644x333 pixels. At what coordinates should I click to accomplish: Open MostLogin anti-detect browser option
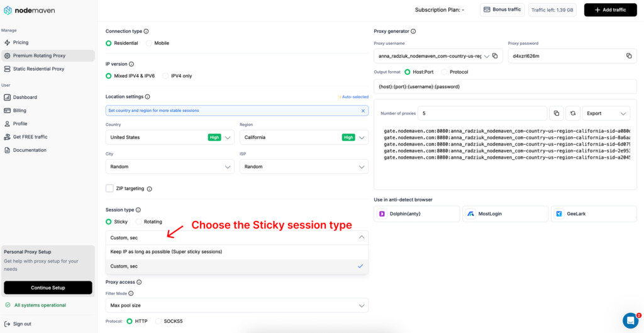point(505,214)
